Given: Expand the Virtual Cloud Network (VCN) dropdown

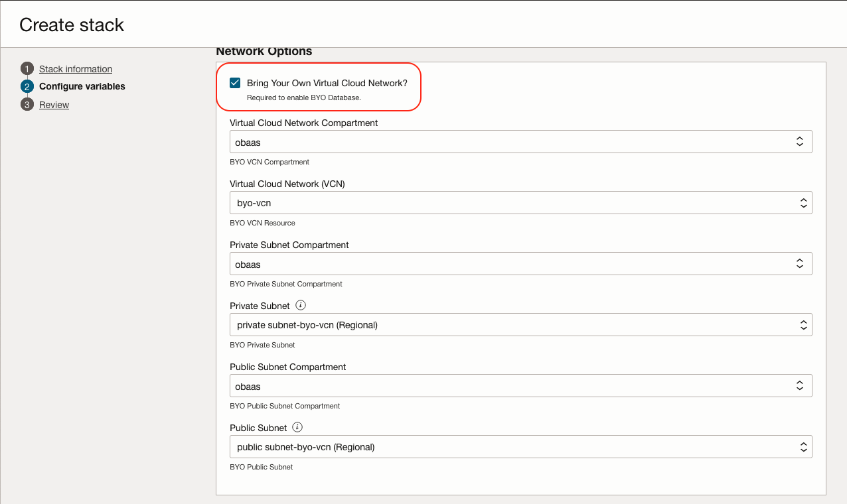Looking at the screenshot, I should (x=520, y=203).
